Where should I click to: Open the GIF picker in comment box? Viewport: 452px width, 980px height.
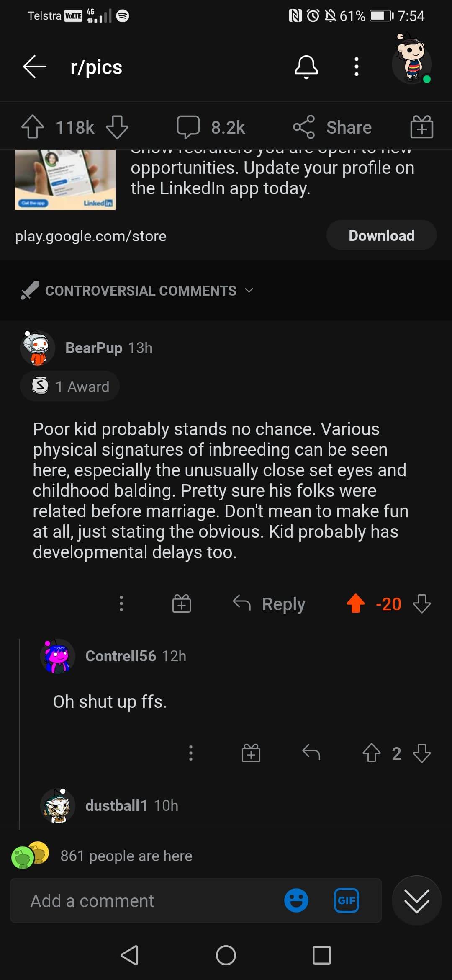(x=347, y=900)
